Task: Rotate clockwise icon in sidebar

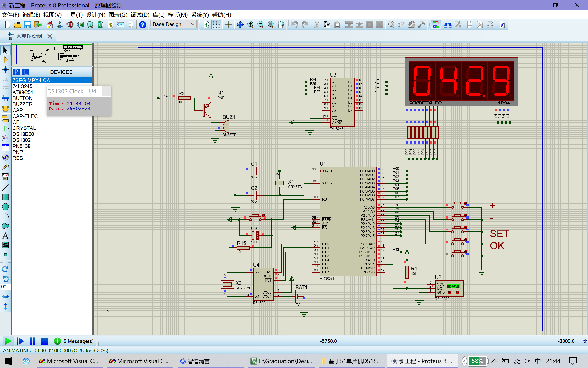Action: pos(5,269)
